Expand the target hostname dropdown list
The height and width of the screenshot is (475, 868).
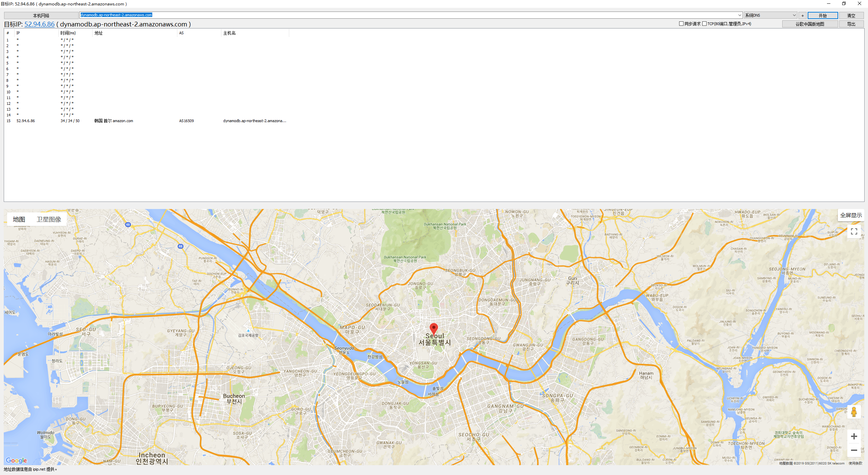[x=739, y=15]
